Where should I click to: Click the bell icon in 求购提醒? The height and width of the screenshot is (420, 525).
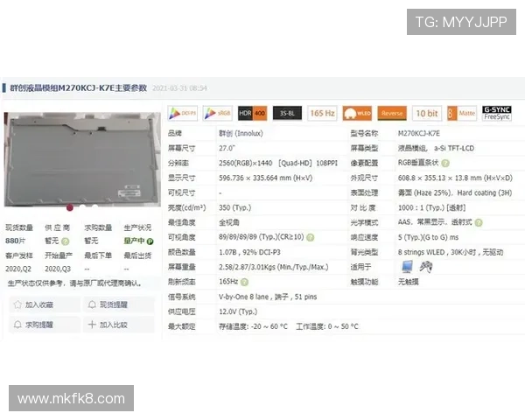coord(17,325)
